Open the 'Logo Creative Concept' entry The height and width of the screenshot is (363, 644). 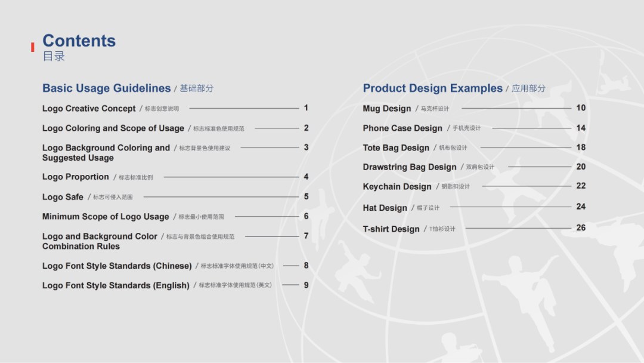click(x=89, y=109)
